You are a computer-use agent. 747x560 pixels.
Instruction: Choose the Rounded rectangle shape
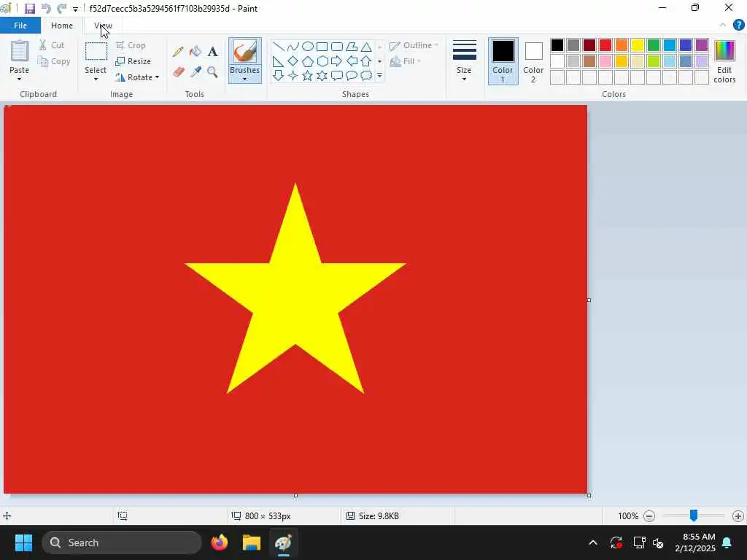(337, 46)
